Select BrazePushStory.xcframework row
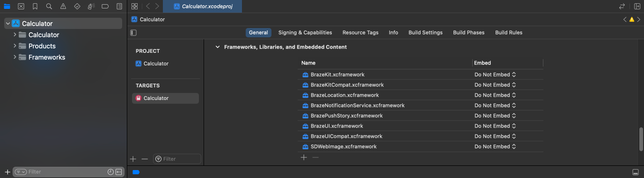The width and height of the screenshot is (644, 178). click(x=420, y=116)
